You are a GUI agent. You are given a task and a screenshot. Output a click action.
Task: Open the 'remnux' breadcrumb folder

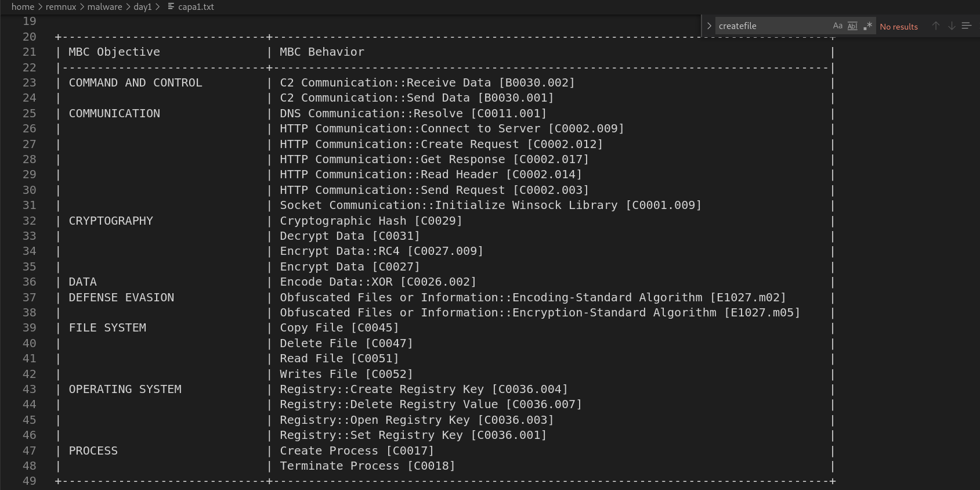pos(61,7)
